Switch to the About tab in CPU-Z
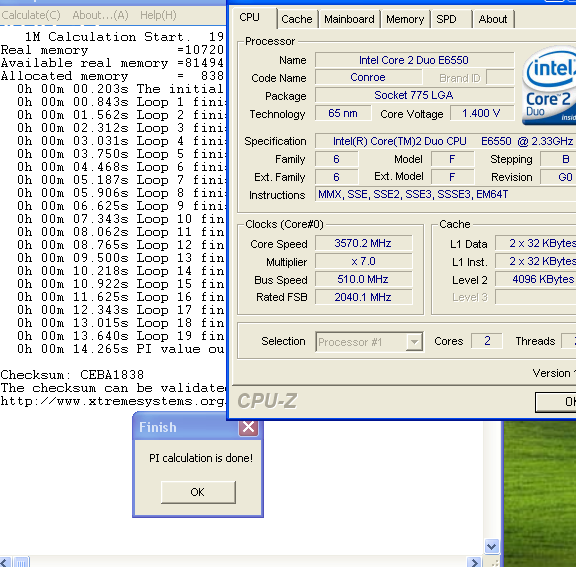The image size is (576, 567). click(x=493, y=19)
